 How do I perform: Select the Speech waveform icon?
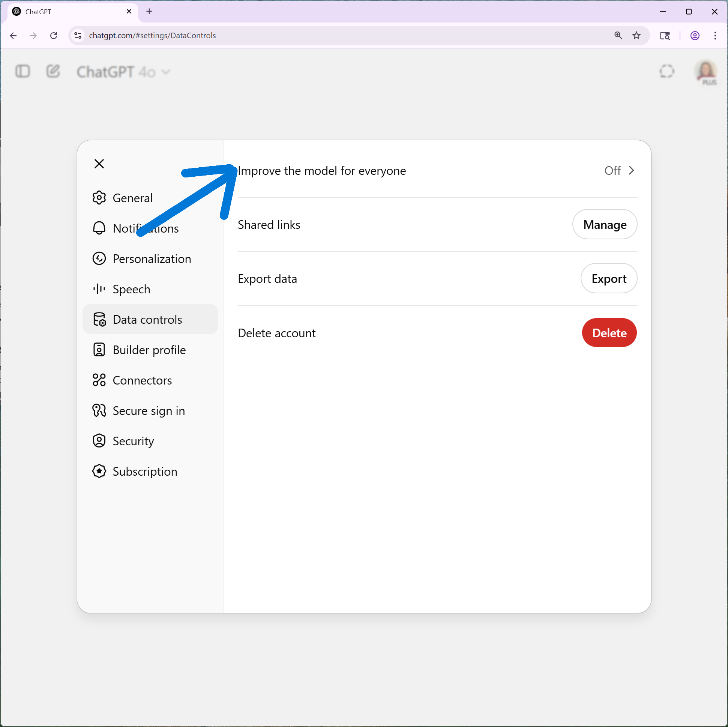pyautogui.click(x=99, y=289)
